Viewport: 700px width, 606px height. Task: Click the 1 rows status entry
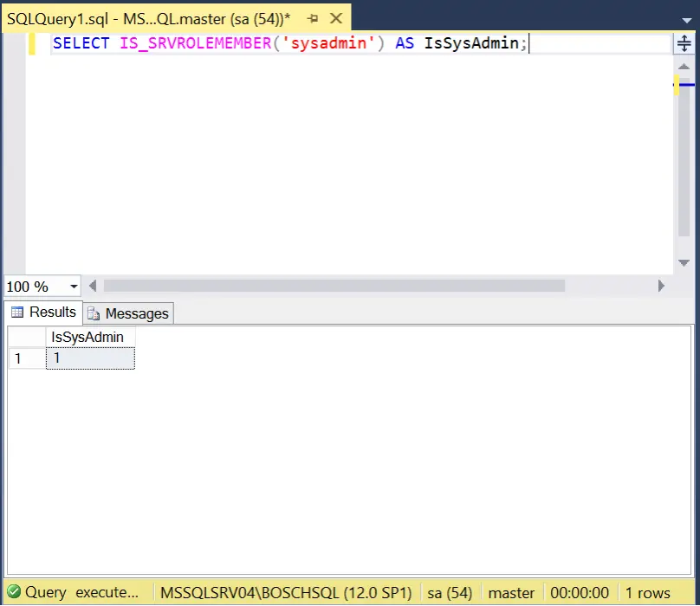[647, 593]
